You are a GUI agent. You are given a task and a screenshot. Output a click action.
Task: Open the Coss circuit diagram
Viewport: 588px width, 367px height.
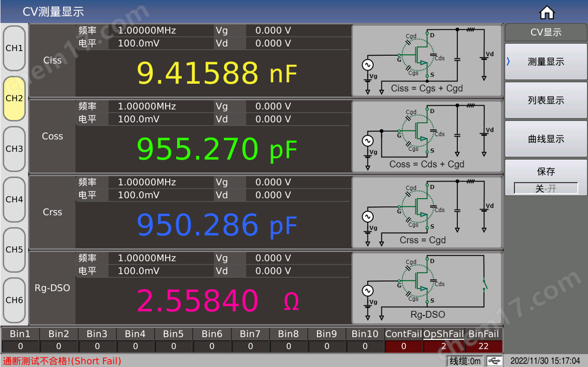click(x=427, y=136)
